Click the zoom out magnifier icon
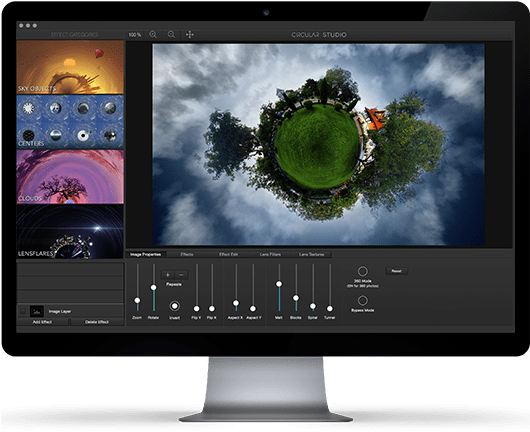Viewport: 530px width, 432px height. pos(171,34)
